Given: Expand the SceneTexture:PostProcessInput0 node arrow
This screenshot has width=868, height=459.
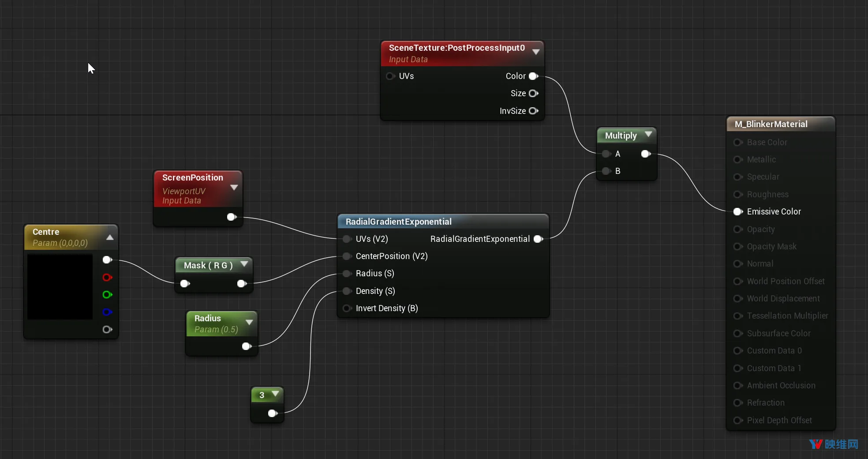Looking at the screenshot, I should pos(536,52).
